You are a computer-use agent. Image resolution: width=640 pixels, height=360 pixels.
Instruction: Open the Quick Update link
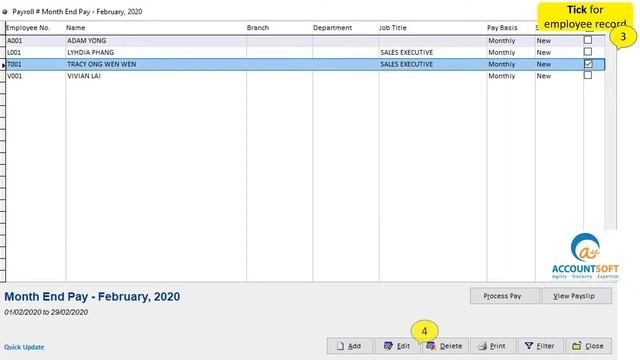coord(24,347)
